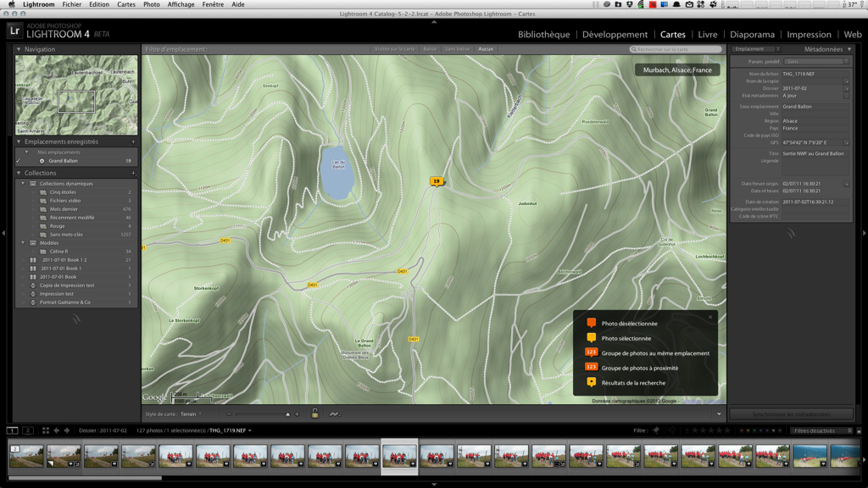This screenshot has height=488, width=868.
Task: Open the Affichage menu
Action: [x=181, y=4]
